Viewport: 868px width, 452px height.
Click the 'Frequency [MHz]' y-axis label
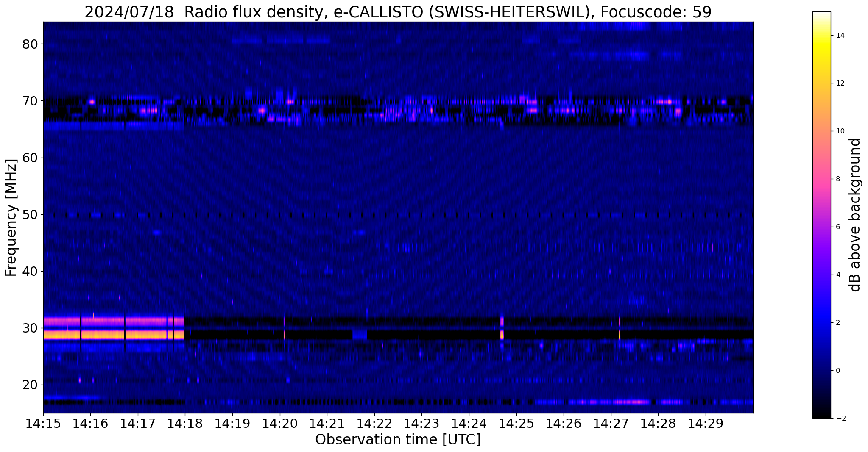[11, 218]
